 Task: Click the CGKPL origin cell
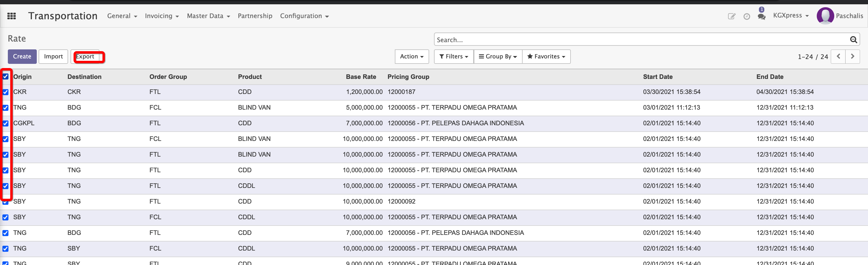point(24,123)
